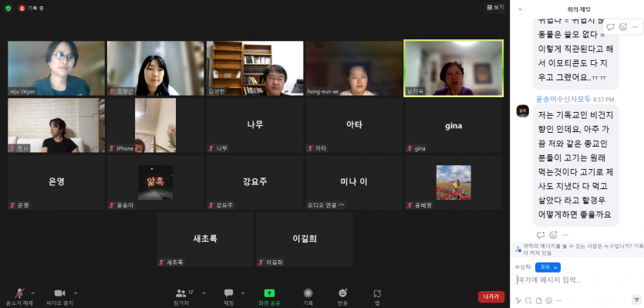Reply icon on the top chat message
The width and height of the screenshot is (644, 308).
[611, 27]
